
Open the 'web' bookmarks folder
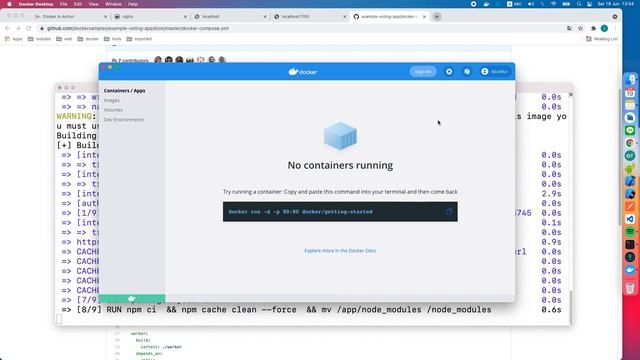64,39
